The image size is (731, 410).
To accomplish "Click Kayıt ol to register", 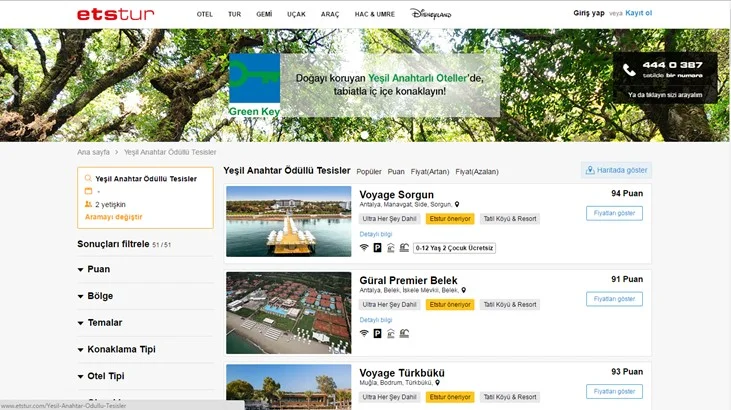I will pos(639,13).
